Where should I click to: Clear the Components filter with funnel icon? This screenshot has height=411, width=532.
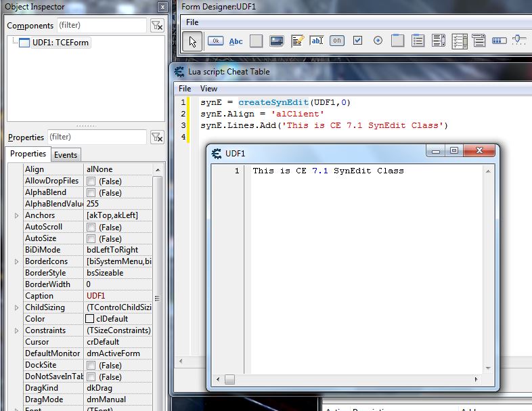156,26
